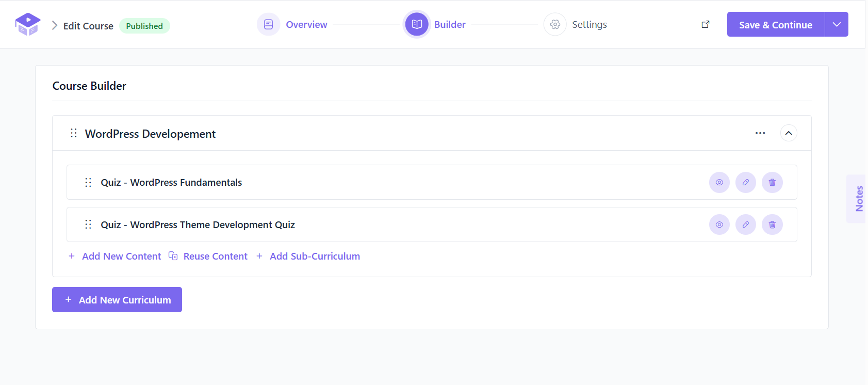Collapse the WordPress Developement curriculum section
Viewport: 868px width, 385px height.
789,133
